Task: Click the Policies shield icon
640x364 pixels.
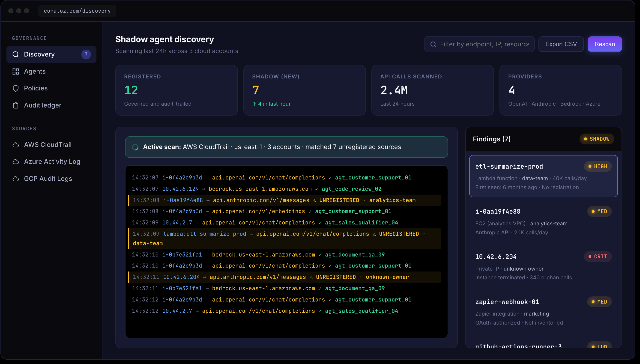Action: point(16,88)
